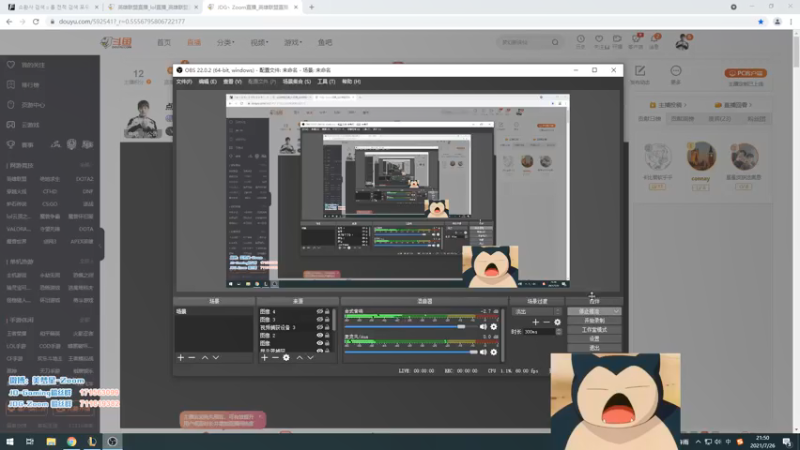
Task: Open desktop audio settings gear in mixer
Action: pos(493,327)
